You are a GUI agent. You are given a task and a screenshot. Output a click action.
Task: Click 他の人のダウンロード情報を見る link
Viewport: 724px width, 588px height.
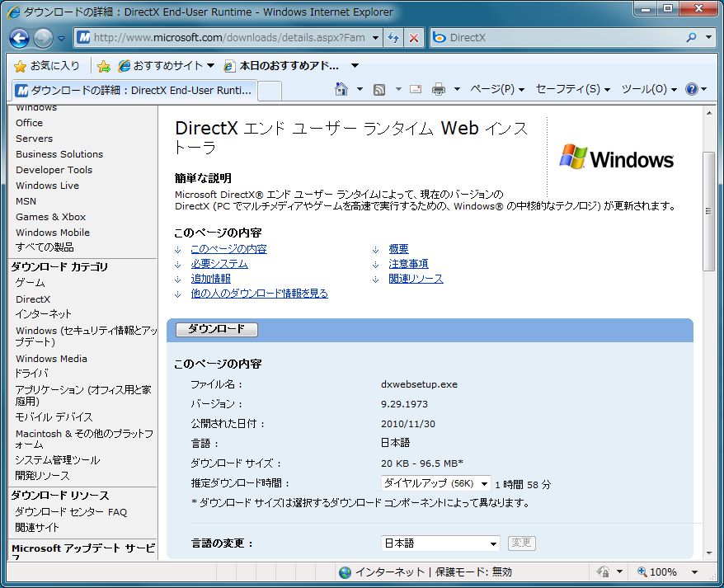click(260, 294)
